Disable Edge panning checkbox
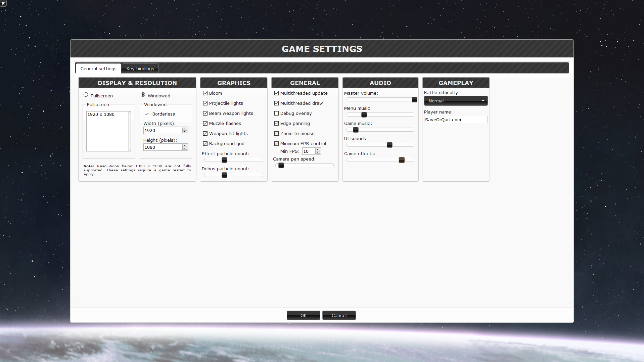The image size is (644, 362). 277,124
